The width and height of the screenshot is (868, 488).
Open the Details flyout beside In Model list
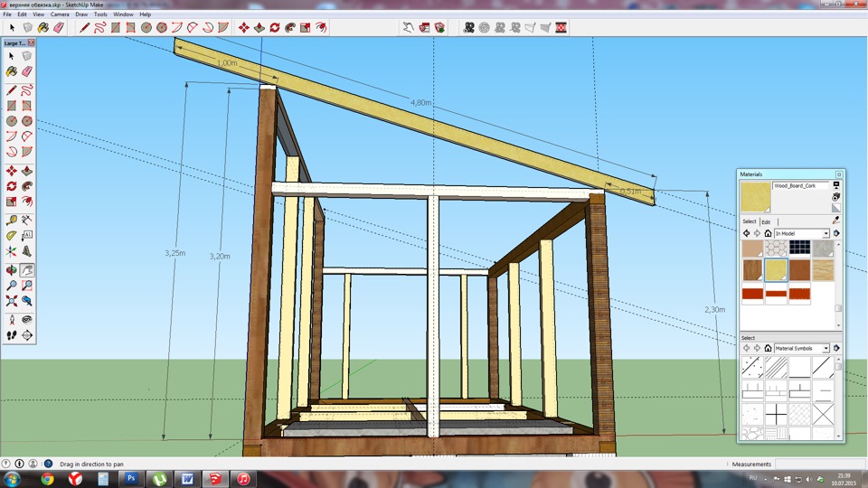click(836, 233)
